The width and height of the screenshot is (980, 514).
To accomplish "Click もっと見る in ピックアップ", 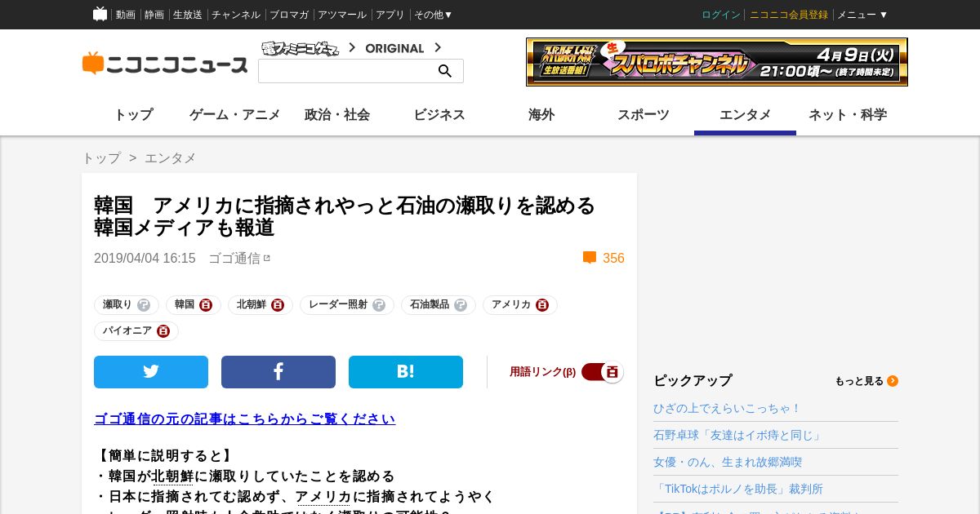I will pos(859,381).
